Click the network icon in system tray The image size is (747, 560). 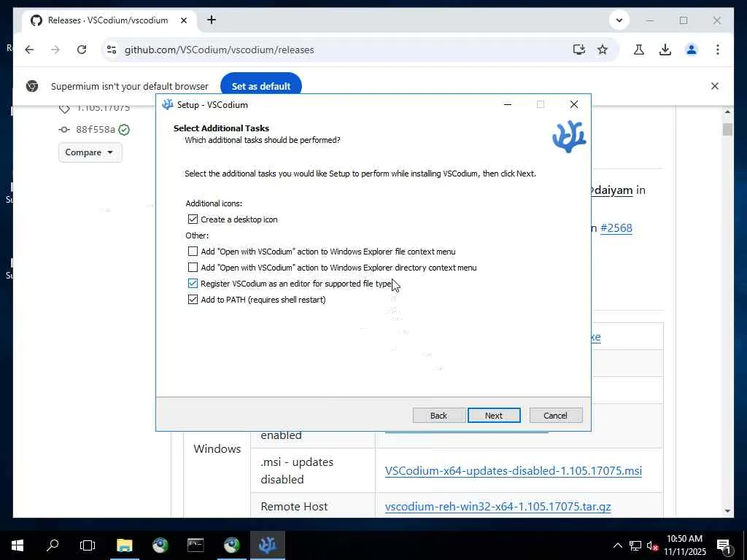pos(635,545)
